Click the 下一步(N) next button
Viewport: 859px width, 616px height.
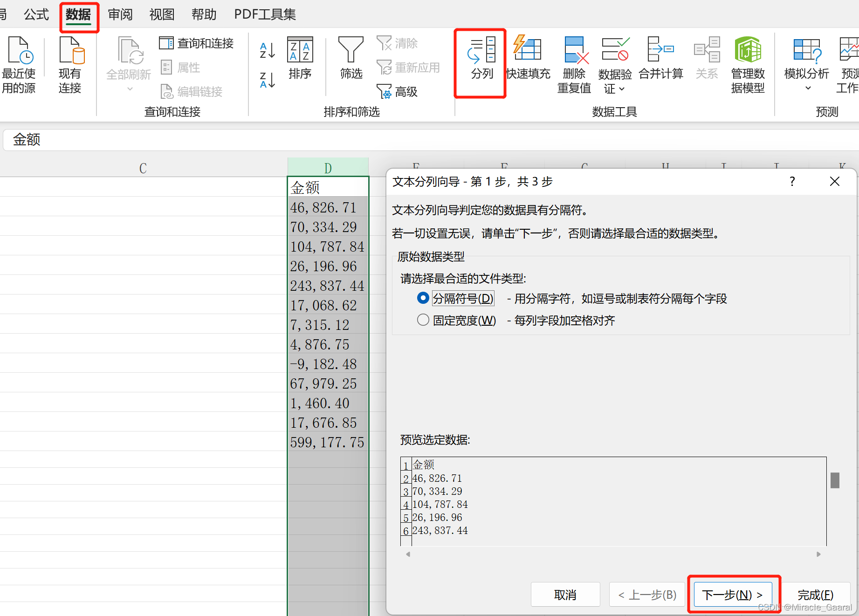733,595
